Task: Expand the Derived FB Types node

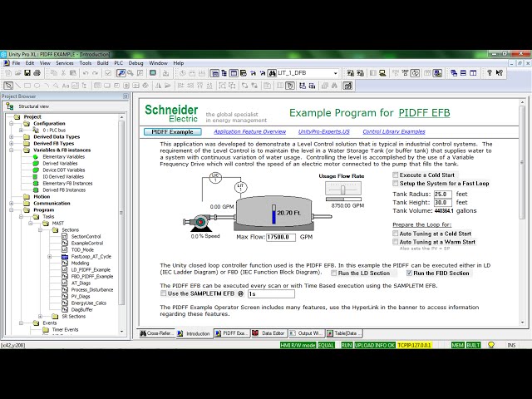Action: (11, 144)
